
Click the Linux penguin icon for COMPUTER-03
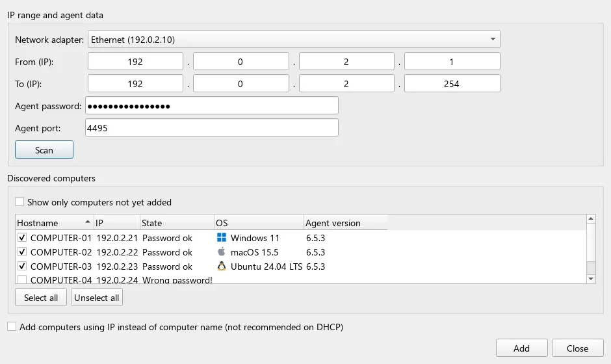(x=222, y=266)
